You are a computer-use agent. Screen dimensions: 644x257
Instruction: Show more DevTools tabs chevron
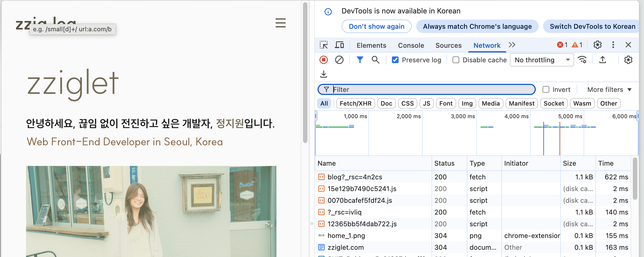click(512, 45)
